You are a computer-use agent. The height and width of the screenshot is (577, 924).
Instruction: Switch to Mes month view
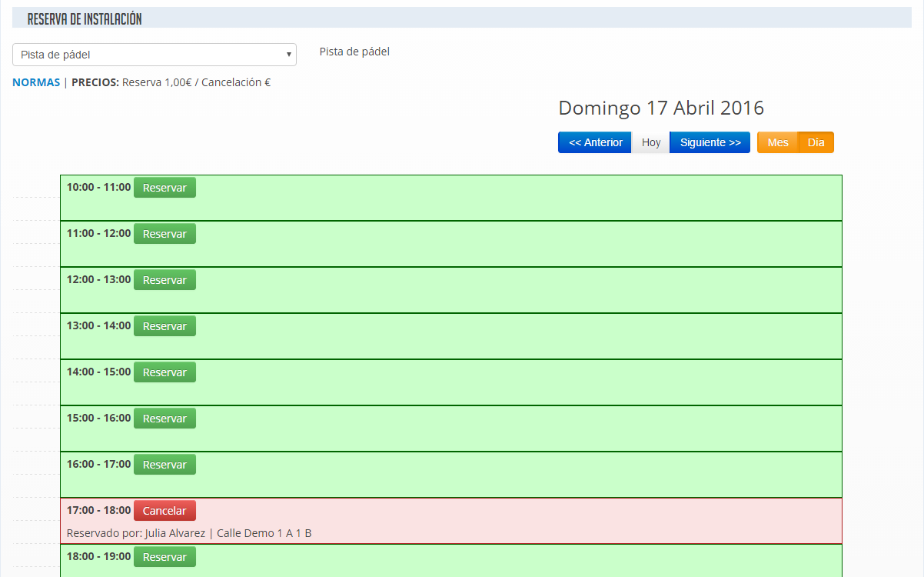(x=777, y=142)
